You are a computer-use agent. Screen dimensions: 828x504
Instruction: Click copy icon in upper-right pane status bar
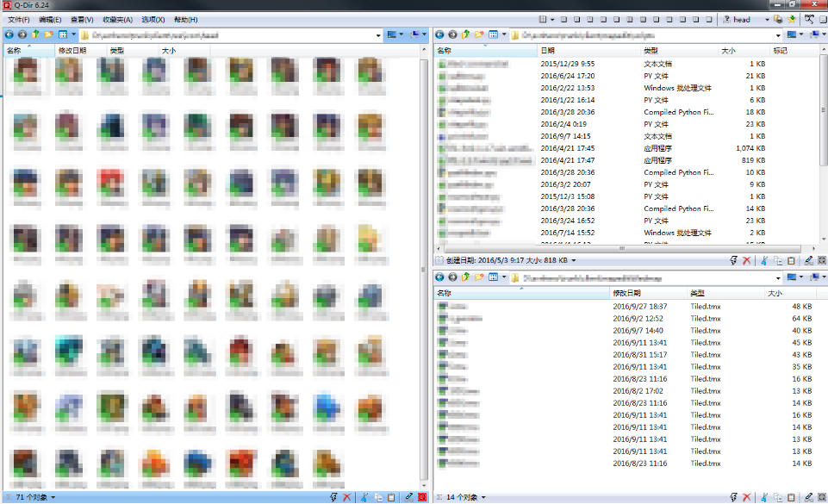coord(778,260)
